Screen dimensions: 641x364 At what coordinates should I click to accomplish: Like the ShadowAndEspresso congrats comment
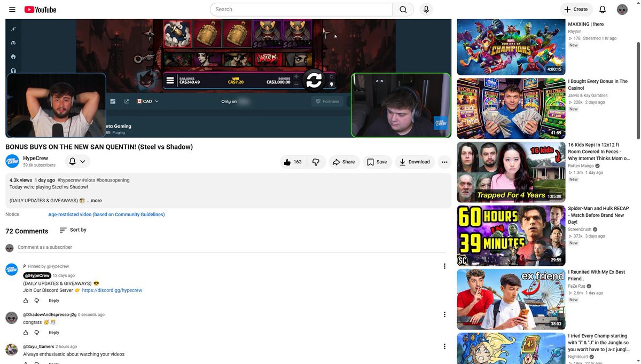point(26,333)
